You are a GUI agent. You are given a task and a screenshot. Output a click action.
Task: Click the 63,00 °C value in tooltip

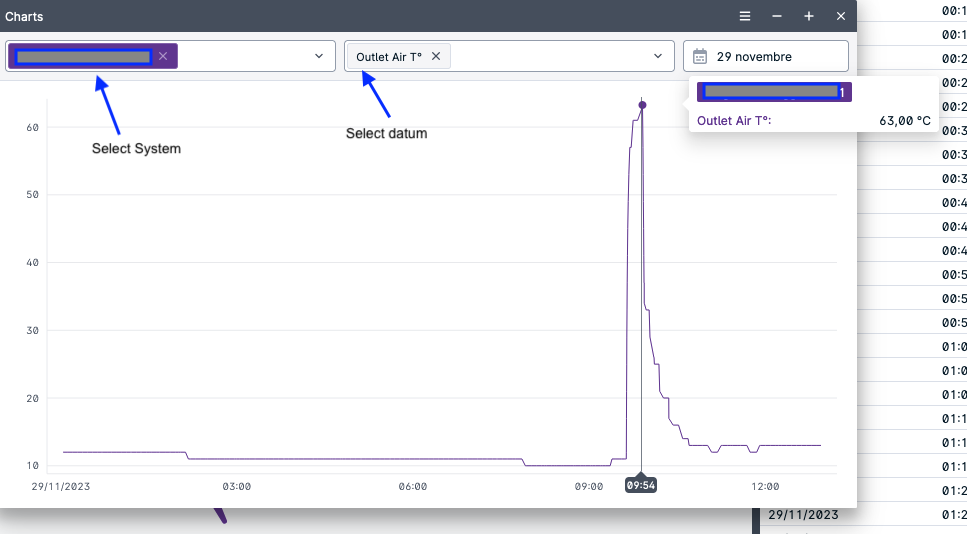pos(905,121)
